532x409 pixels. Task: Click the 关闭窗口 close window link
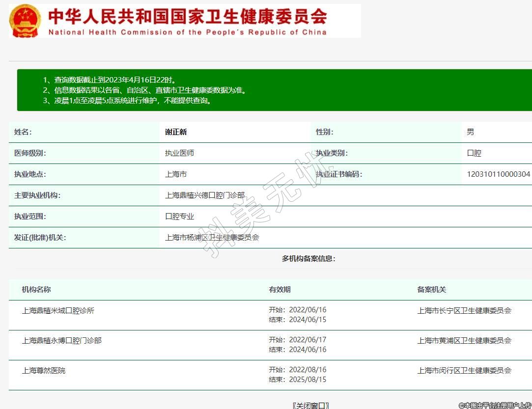tap(310, 405)
